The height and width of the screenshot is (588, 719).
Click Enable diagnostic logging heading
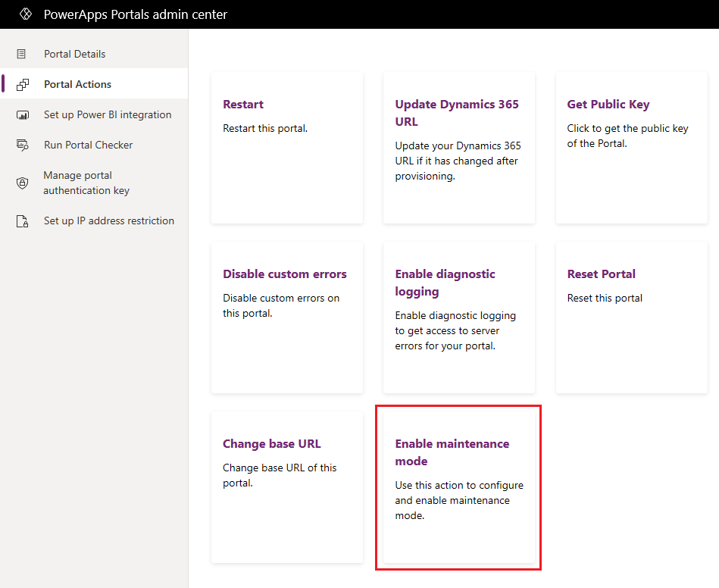(445, 283)
